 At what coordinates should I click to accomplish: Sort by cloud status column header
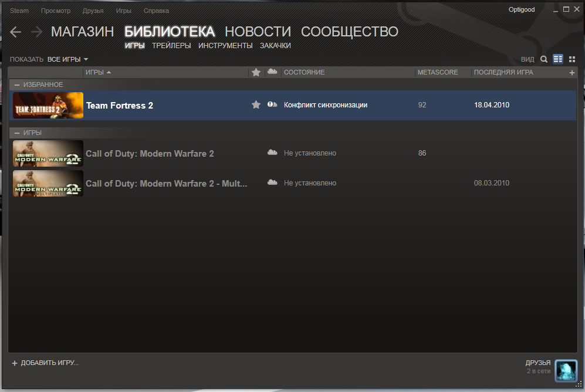click(x=272, y=72)
